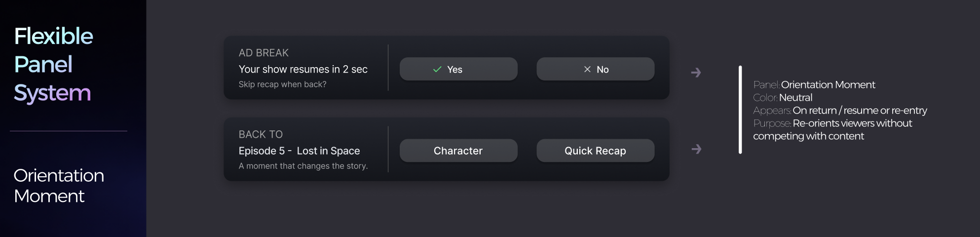Select "Orientation Moment" in the left sidebar
The width and height of the screenshot is (980, 237).
[x=59, y=186]
